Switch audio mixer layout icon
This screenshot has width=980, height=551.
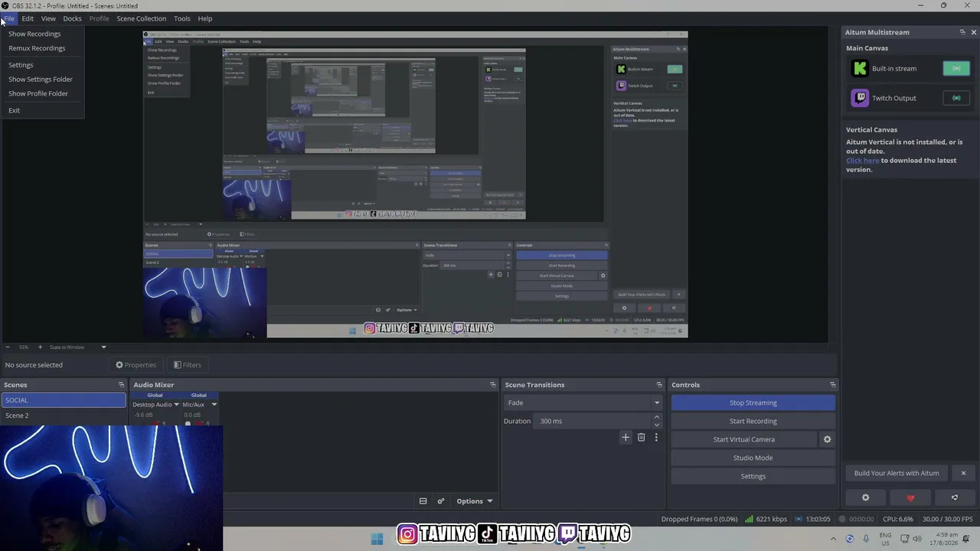point(423,501)
